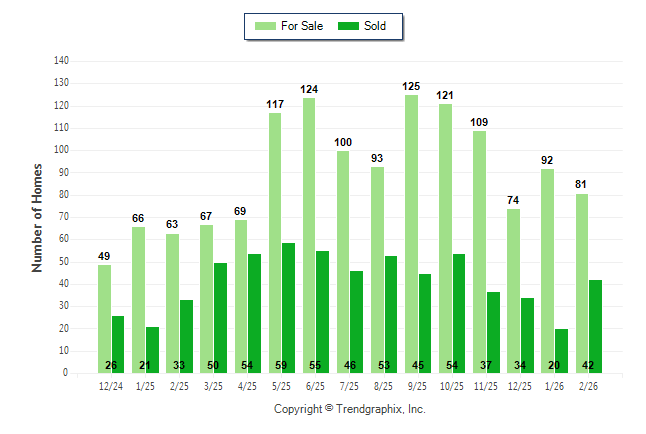
Task: Click the For Sale legend color swatch
Action: click(x=266, y=26)
